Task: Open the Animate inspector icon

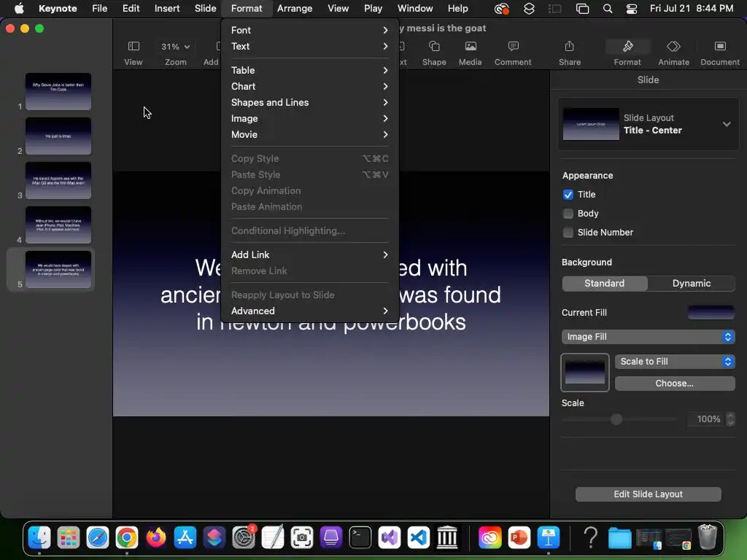Action: coord(673,47)
